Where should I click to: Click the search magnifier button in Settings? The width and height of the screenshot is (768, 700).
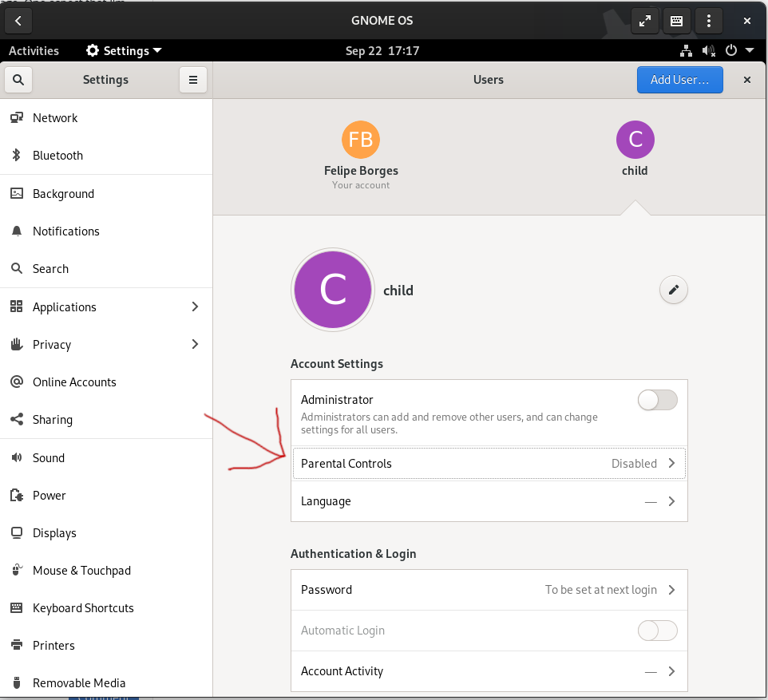[x=18, y=79]
